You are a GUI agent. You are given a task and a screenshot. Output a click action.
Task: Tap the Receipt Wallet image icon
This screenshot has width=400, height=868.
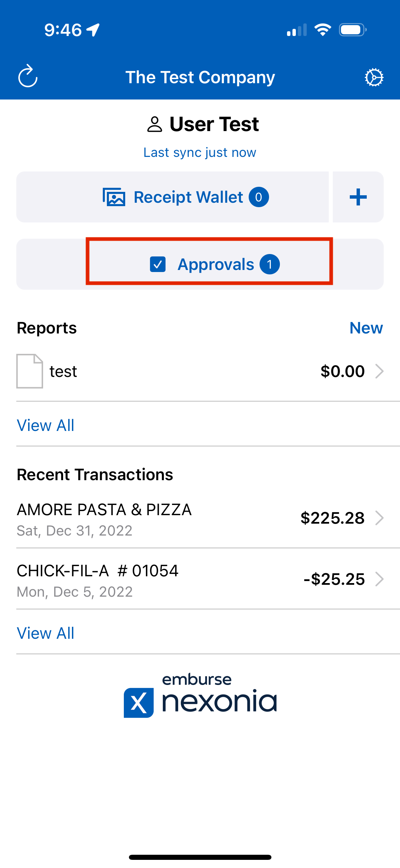click(x=114, y=197)
